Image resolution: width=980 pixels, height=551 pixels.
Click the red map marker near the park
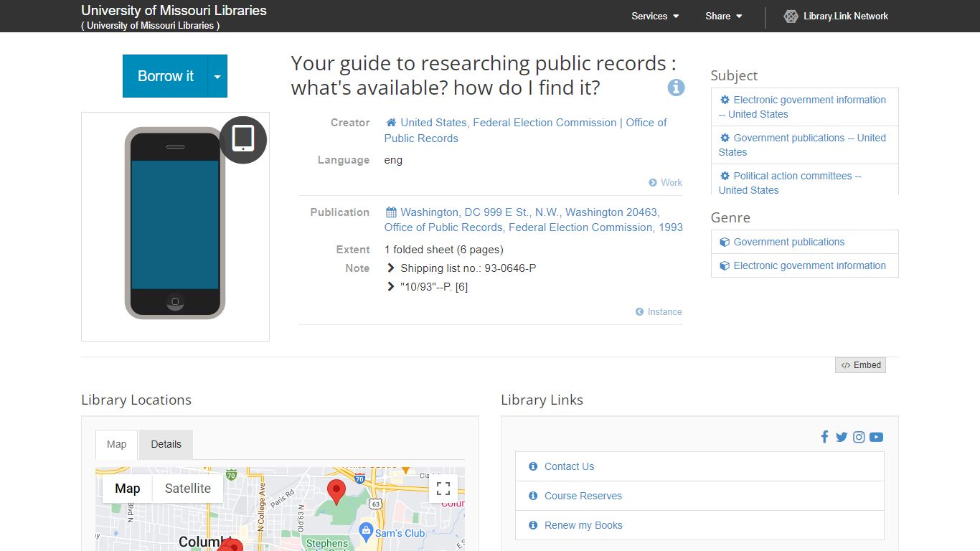click(336, 492)
